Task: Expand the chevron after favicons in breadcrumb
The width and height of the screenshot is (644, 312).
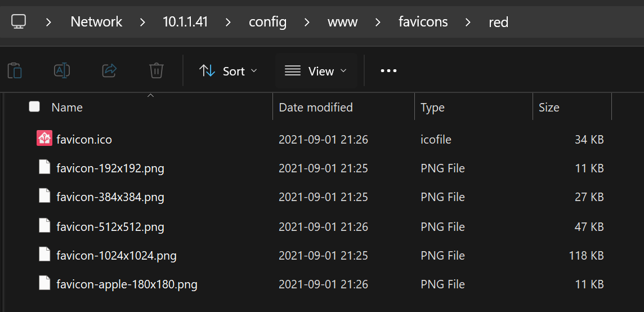Action: coord(468,22)
